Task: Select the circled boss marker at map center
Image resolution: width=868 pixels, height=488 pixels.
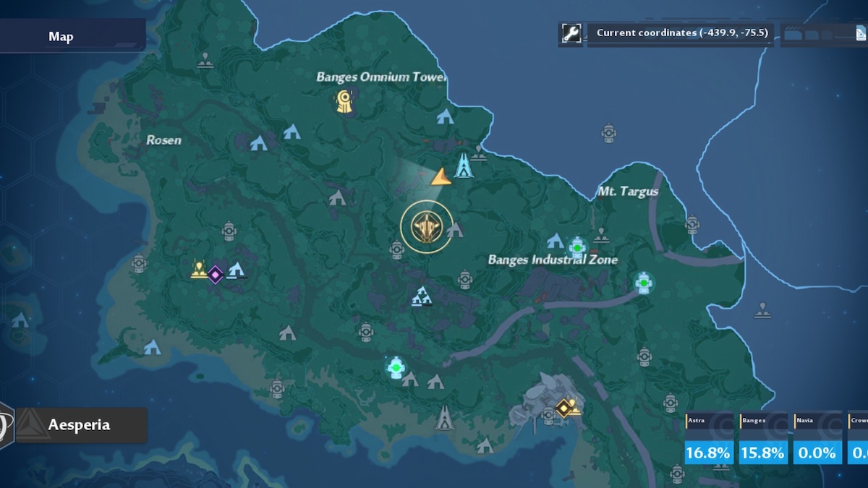Action: pyautogui.click(x=427, y=227)
